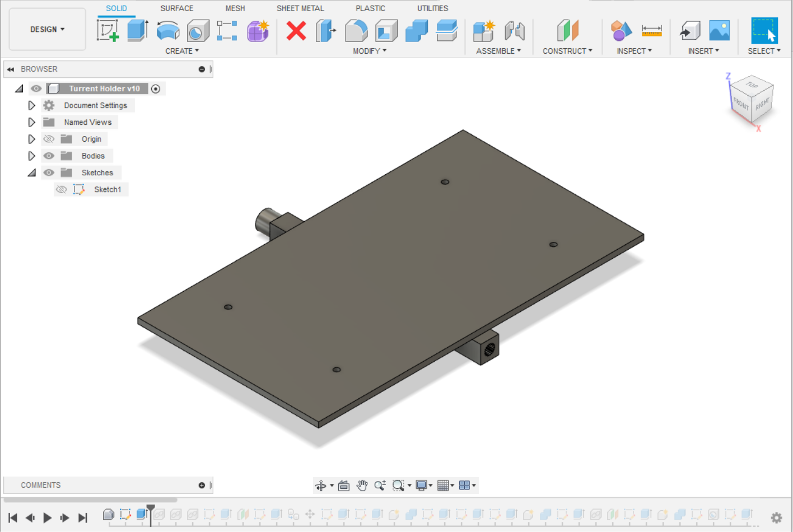Image resolution: width=793 pixels, height=532 pixels.
Task: Collapse the Turrent Holder v10 root node
Action: point(19,88)
